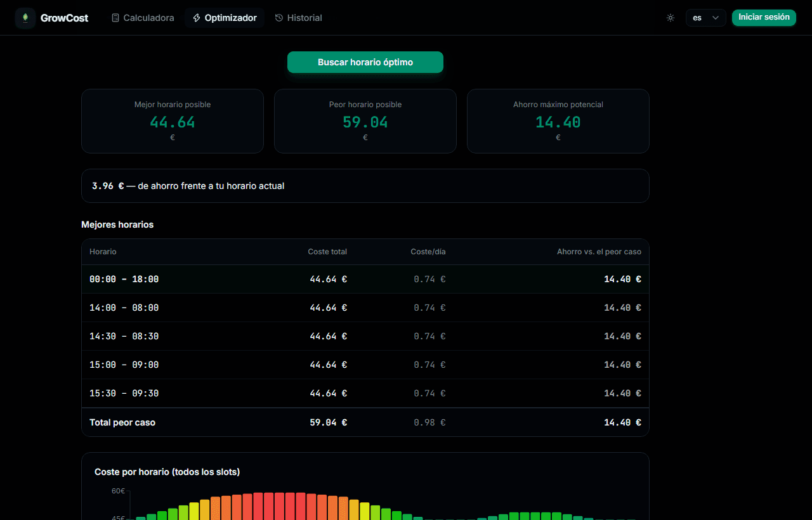The height and width of the screenshot is (520, 812).
Task: Click the 0.98 € daily cost cell
Action: point(429,422)
